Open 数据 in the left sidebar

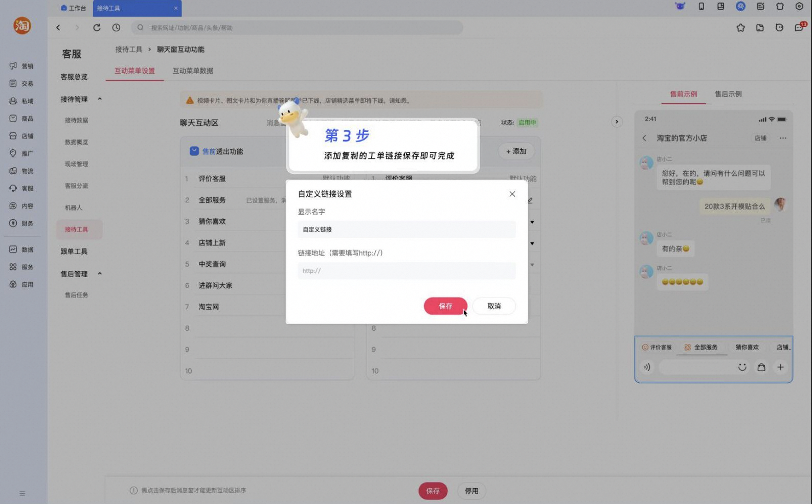pos(21,249)
